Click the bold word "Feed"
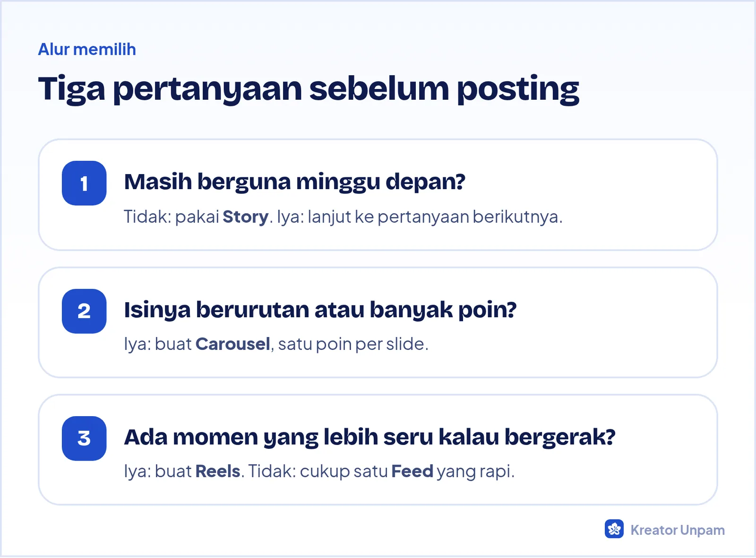The image size is (756, 558). click(x=412, y=471)
